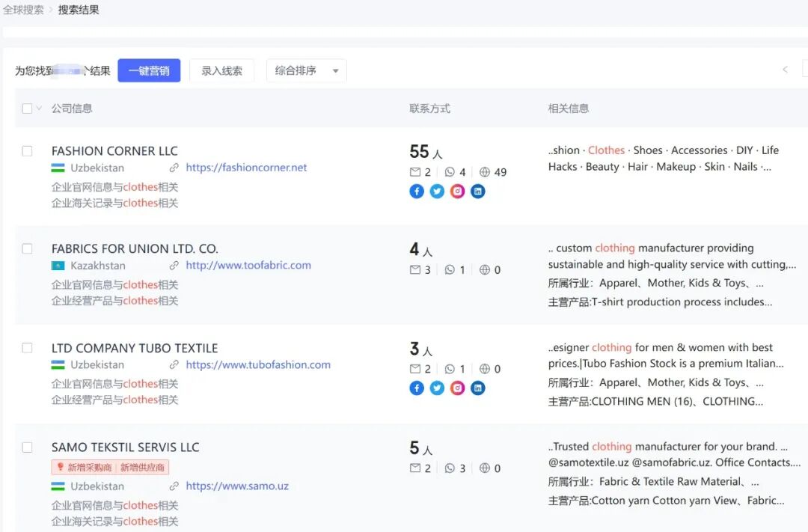Click the 3 人 contact count
The image size is (808, 532).
click(x=421, y=349)
